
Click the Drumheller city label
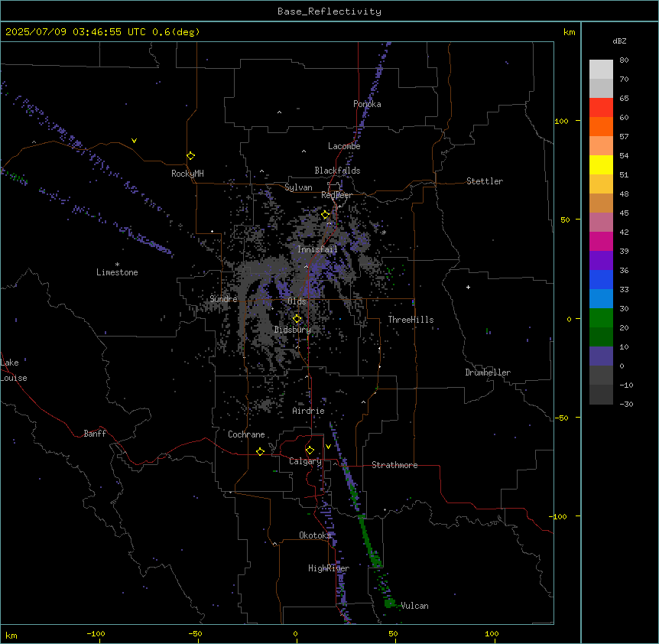click(x=488, y=372)
